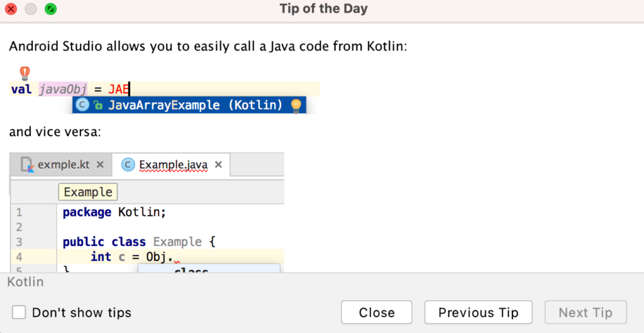
Task: Click the Example breadcrumb label
Action: (x=88, y=192)
